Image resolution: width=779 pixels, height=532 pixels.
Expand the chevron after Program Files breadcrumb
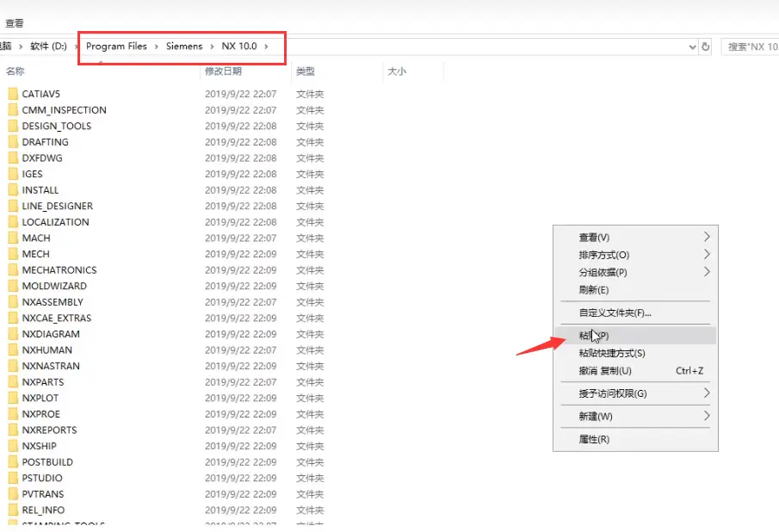[x=157, y=46]
